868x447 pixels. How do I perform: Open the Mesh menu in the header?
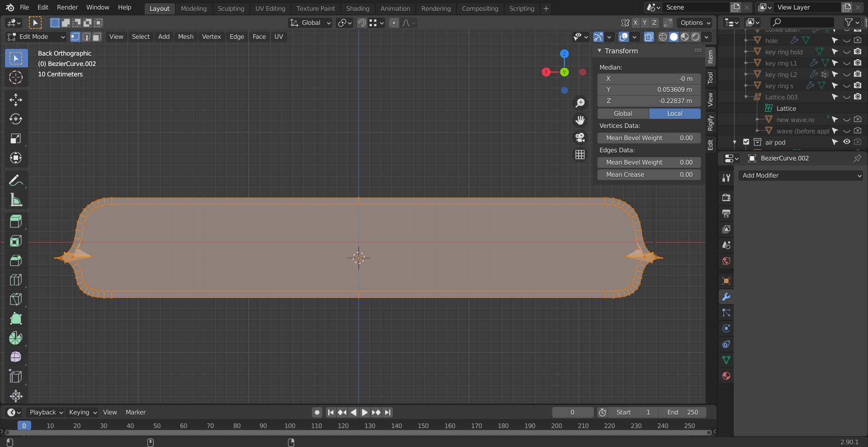pos(185,37)
